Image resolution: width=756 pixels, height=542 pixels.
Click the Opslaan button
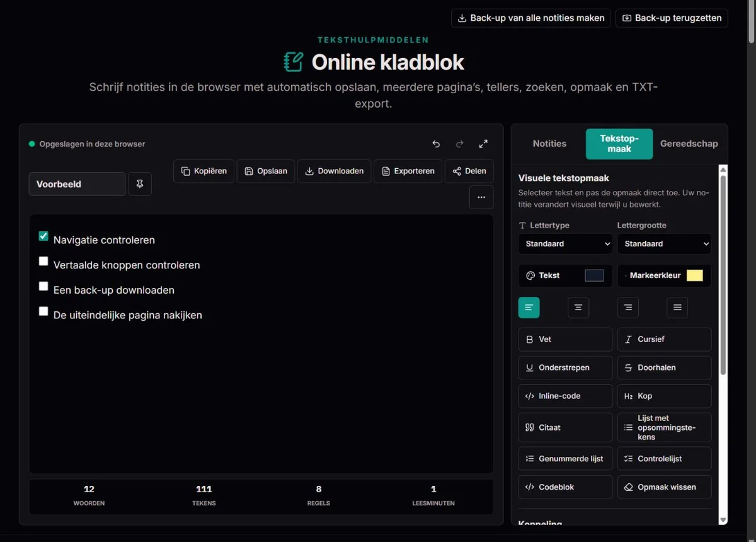coord(266,171)
